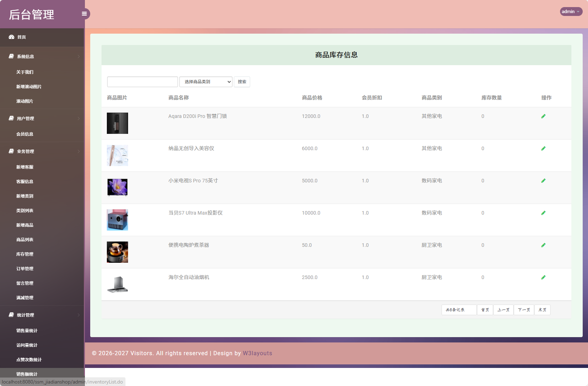Viewport: 588px width, 386px height.
Task: Open the 便携电陶炉煮茶器 product image
Action: (x=117, y=252)
